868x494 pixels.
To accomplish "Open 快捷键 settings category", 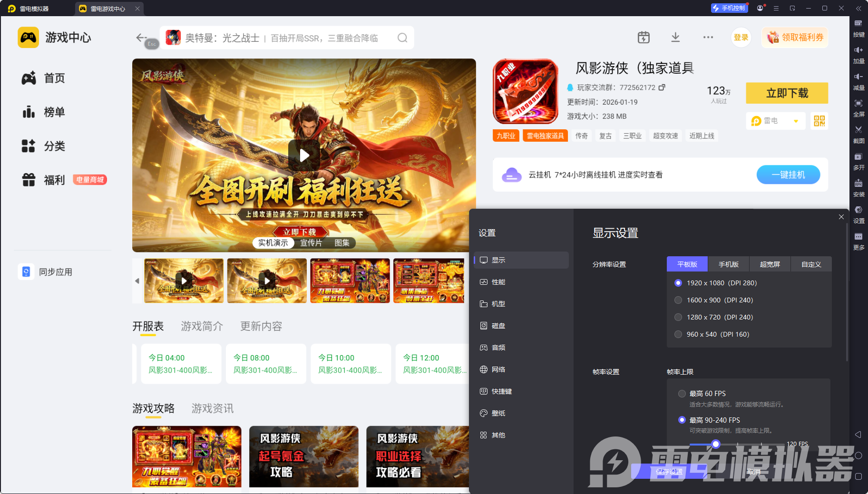I will (521, 391).
